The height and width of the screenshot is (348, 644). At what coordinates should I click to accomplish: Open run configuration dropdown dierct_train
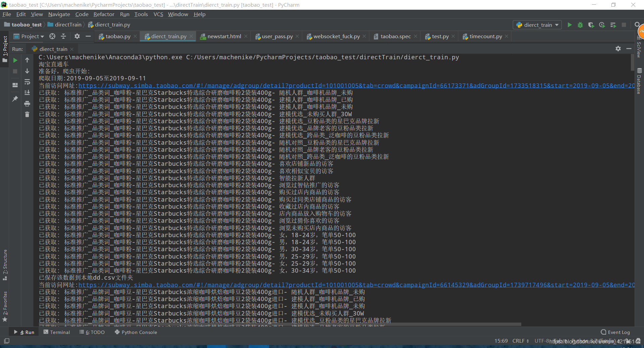[x=537, y=25]
